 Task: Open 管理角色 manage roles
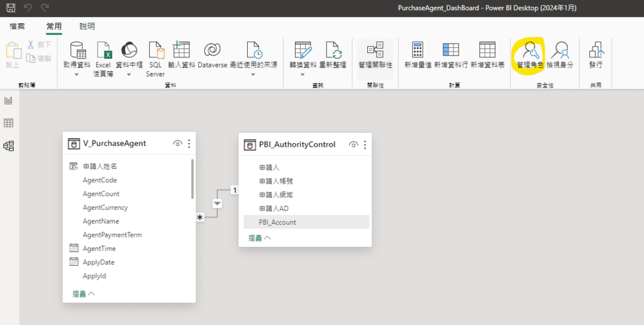(530, 55)
